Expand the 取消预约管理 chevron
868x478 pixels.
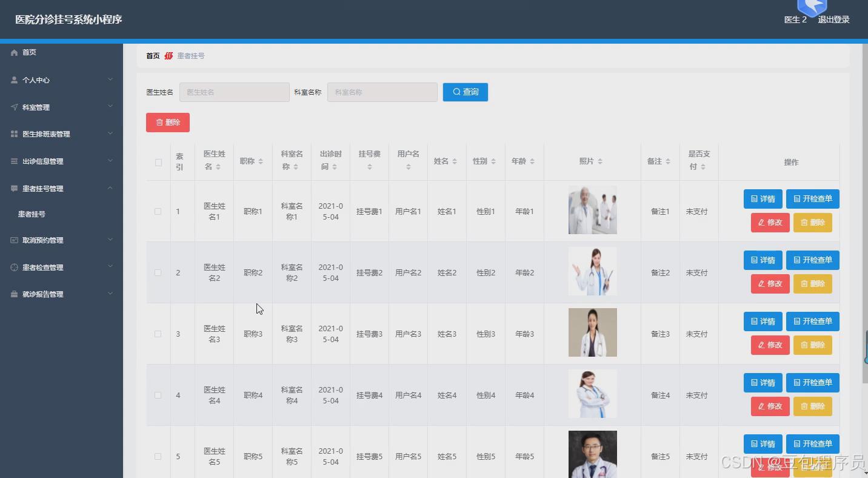(x=110, y=240)
